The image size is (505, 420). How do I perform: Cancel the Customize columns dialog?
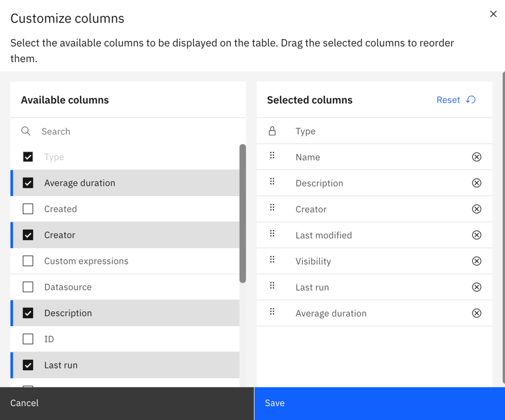(127, 403)
